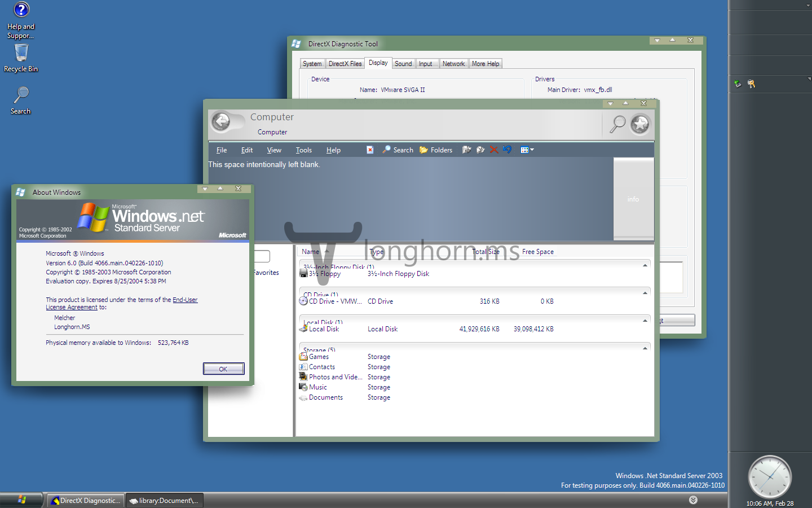
Task: Select the Local Disk total size 41,929,616 KB
Action: (x=479, y=329)
